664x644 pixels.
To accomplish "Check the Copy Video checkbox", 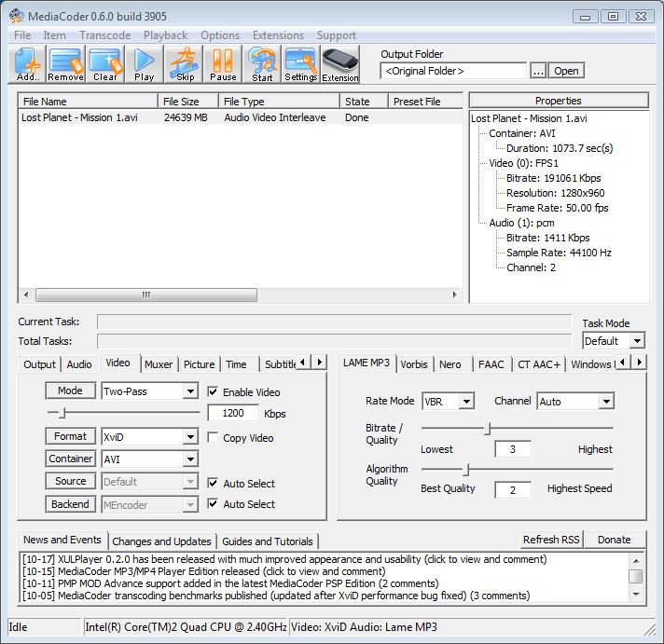I will (x=213, y=437).
